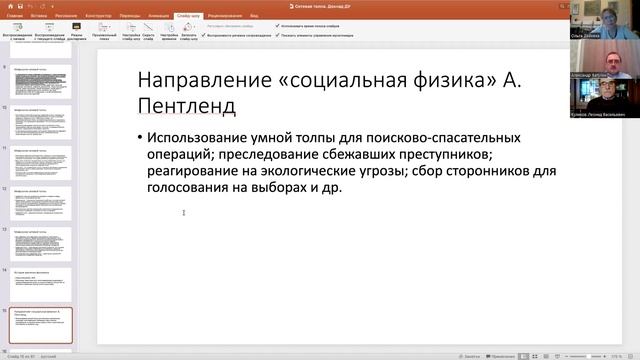Select slide 10 thumbnail in slide panel

tap(41, 122)
